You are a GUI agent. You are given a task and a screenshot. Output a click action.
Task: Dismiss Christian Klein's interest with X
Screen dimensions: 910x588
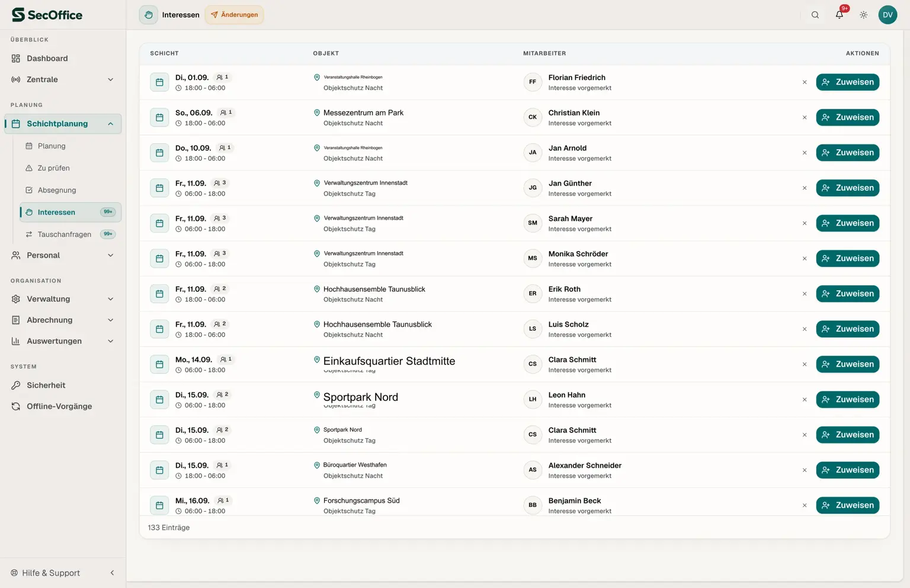tap(805, 118)
